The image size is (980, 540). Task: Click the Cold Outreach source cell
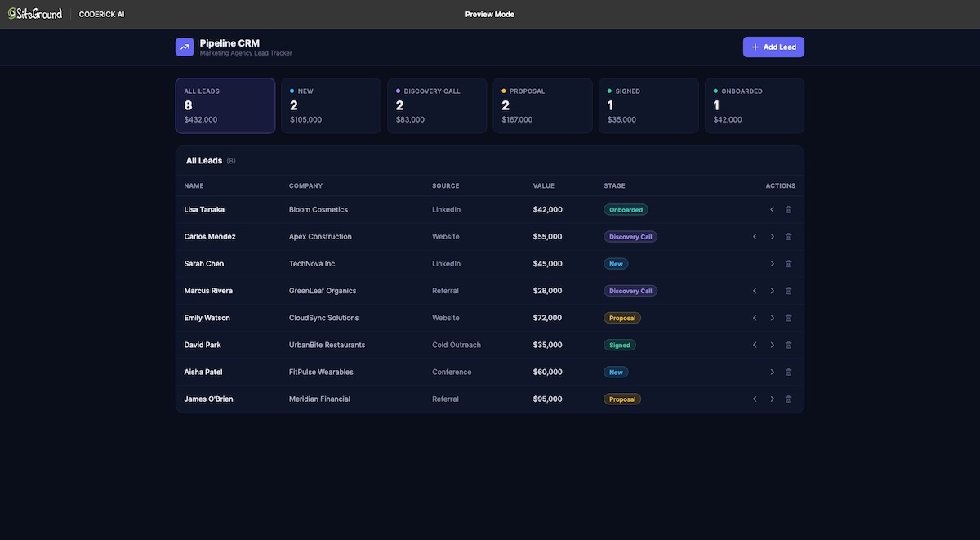(x=457, y=345)
